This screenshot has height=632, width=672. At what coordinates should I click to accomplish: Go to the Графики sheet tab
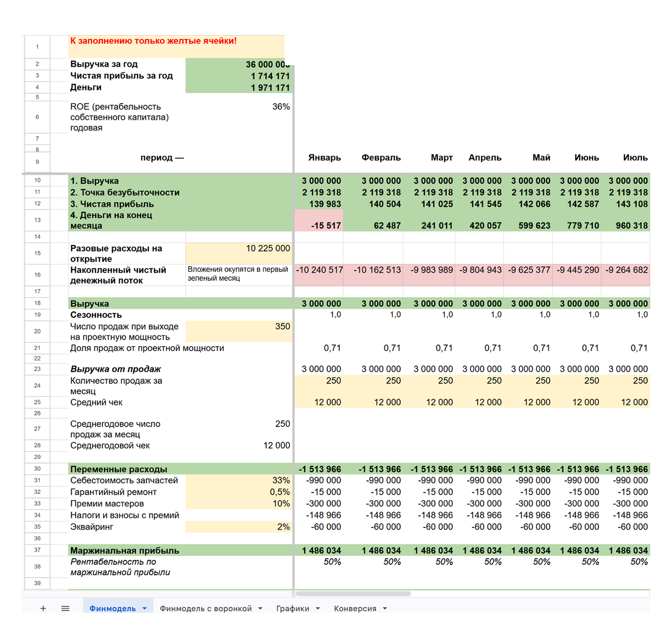(293, 608)
